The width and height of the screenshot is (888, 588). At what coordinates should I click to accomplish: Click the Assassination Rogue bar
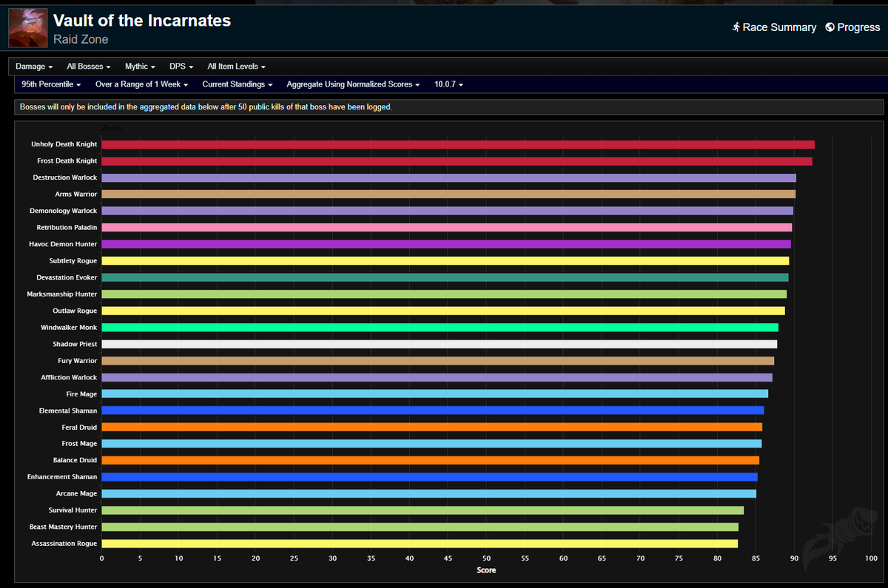(x=420, y=544)
